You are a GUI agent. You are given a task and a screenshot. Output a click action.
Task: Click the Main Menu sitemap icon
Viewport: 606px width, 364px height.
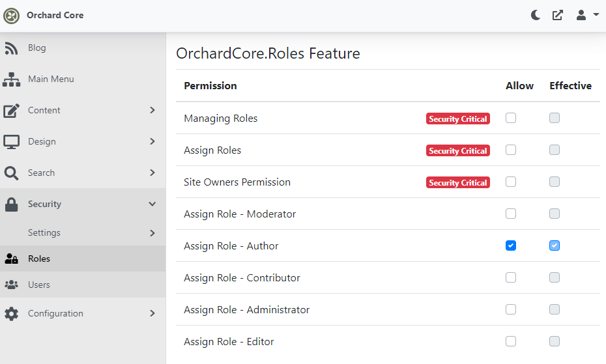click(11, 79)
